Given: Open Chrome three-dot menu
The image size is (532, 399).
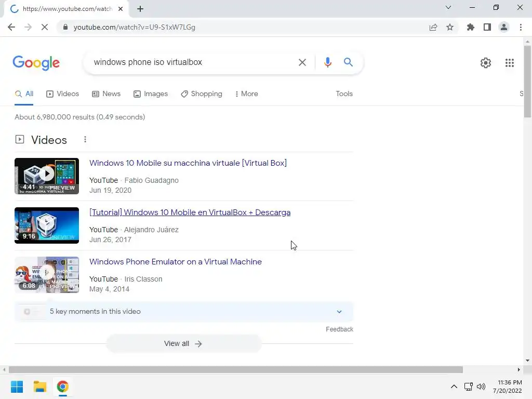Looking at the screenshot, I should pos(521,27).
